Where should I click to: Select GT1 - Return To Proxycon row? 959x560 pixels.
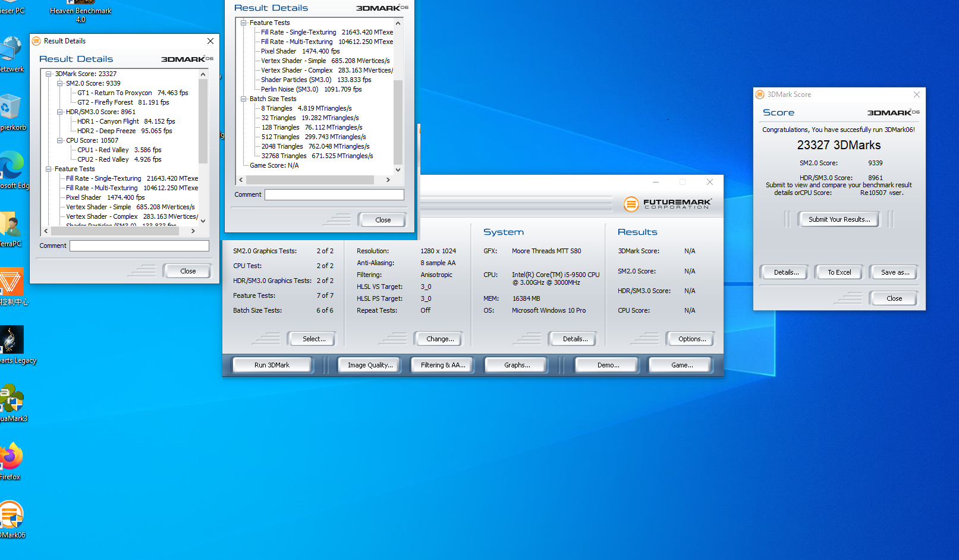tap(133, 93)
